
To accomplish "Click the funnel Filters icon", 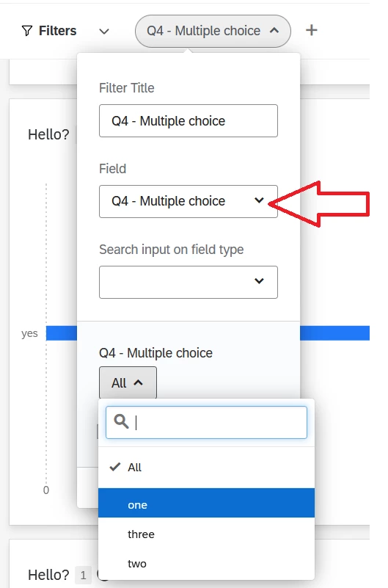I will 26,31.
